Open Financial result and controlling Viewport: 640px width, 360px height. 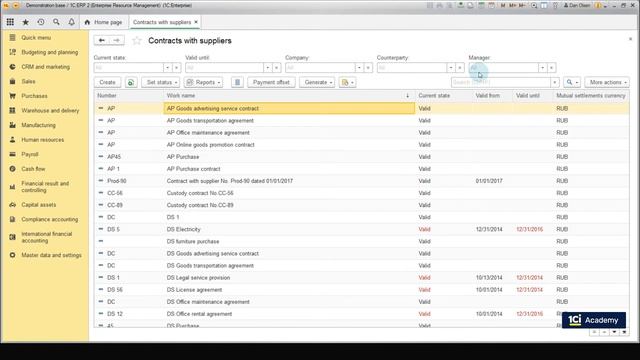coord(45,187)
